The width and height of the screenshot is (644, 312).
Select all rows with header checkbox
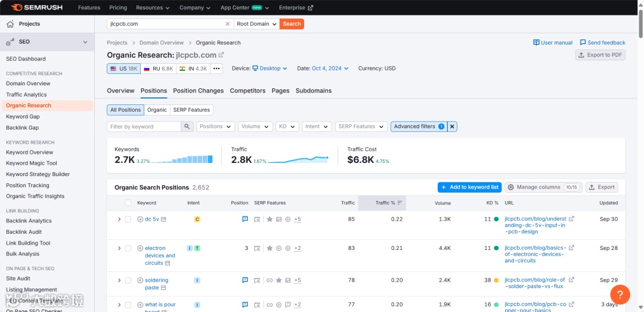pyautogui.click(x=128, y=203)
